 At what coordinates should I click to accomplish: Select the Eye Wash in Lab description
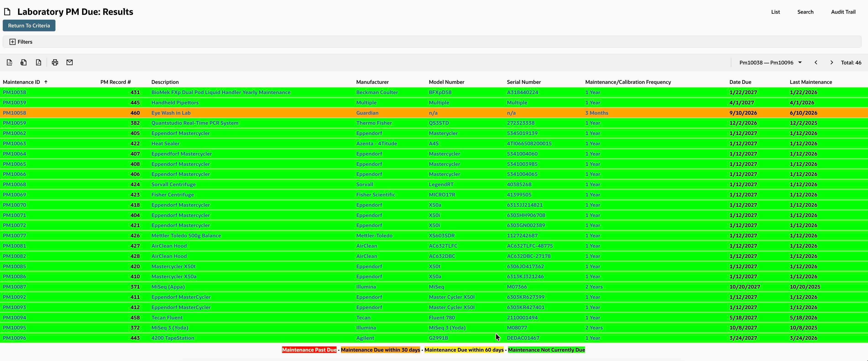[x=171, y=113]
